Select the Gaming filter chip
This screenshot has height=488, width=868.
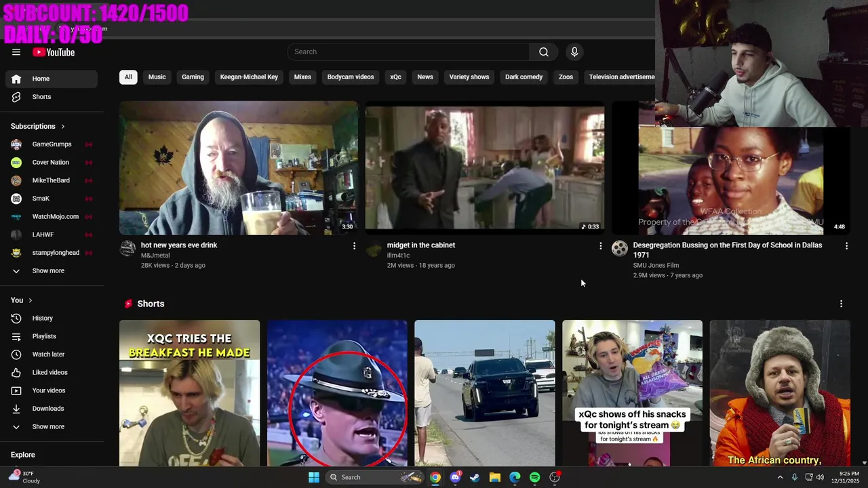(193, 77)
